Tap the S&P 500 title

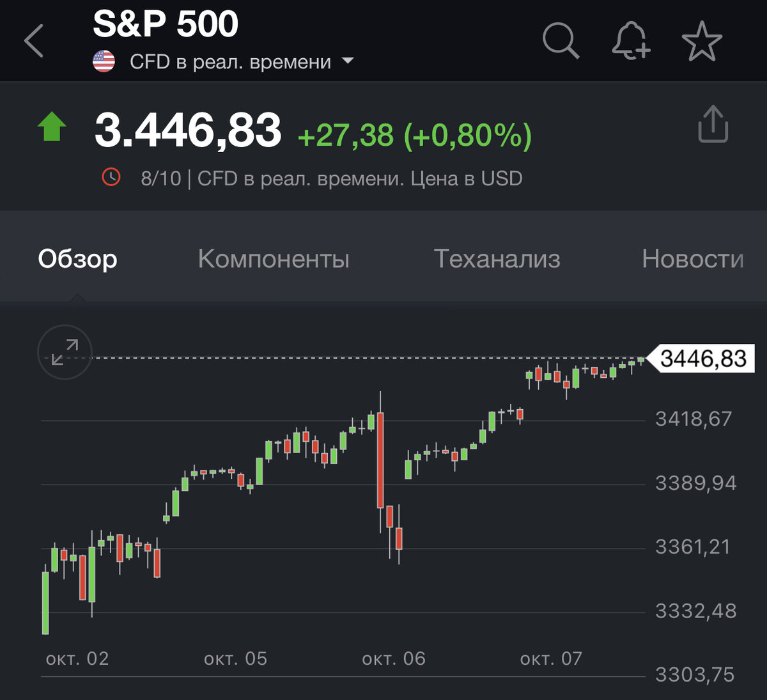tap(166, 24)
